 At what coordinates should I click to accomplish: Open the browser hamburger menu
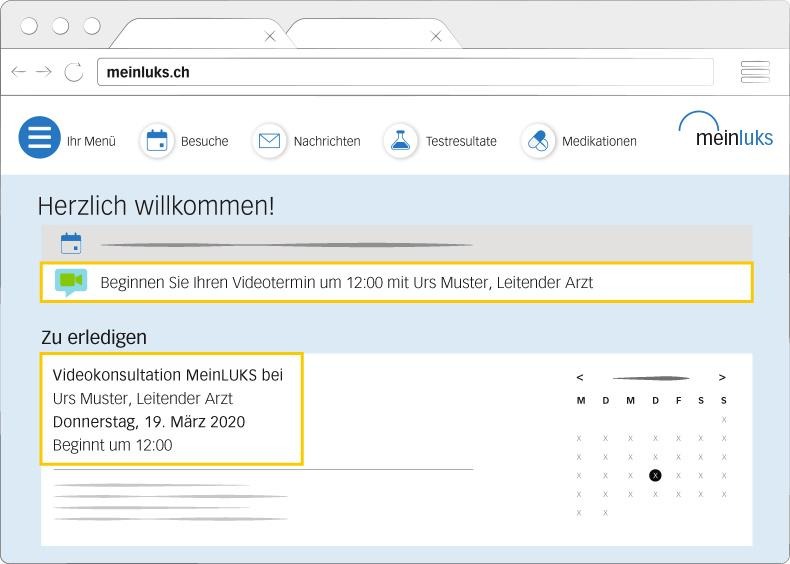(x=755, y=72)
